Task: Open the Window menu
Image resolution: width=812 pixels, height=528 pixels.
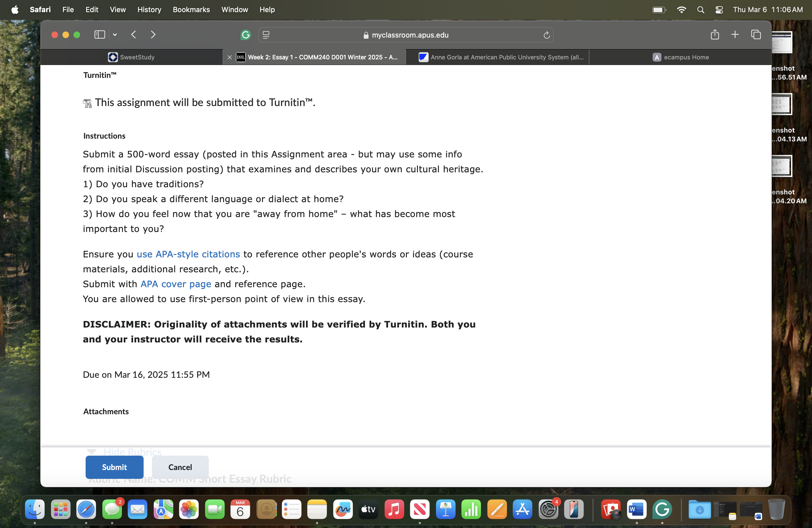Action: [x=235, y=10]
